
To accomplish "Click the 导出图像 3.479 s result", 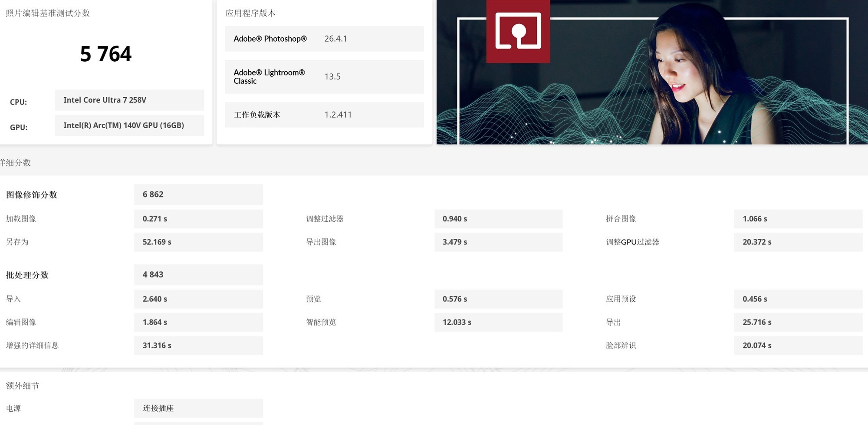I will click(x=498, y=242).
